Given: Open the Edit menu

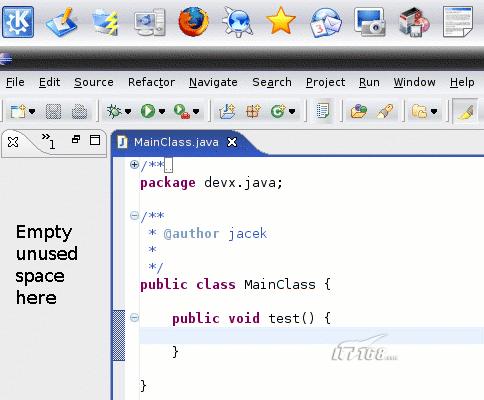Looking at the screenshot, I should (x=49, y=82).
